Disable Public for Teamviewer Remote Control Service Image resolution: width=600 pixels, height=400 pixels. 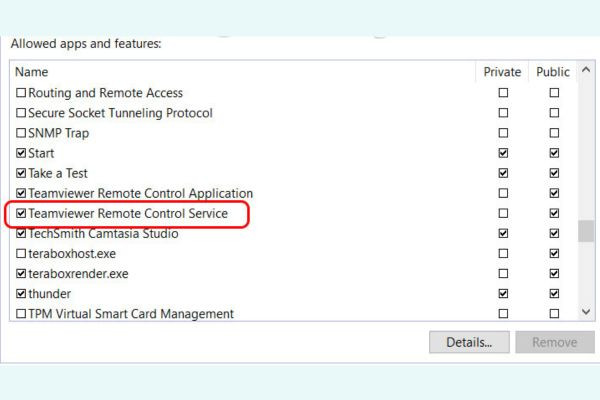[554, 213]
